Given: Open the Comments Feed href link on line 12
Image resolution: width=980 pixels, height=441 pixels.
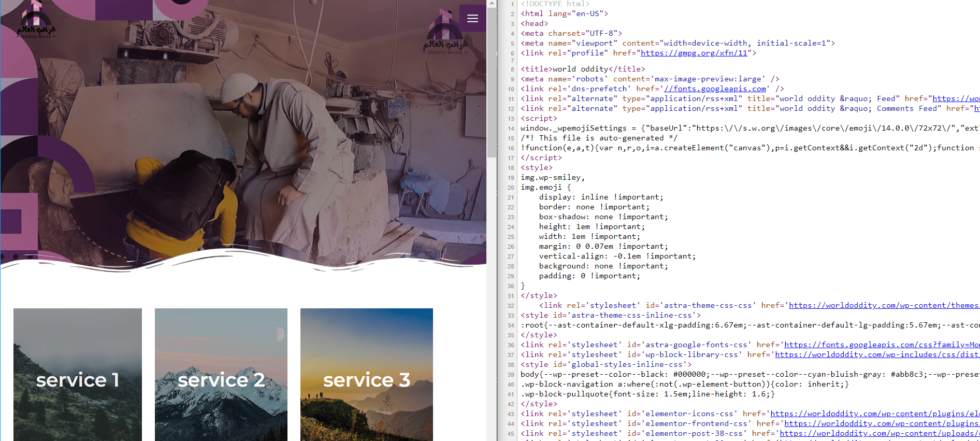Looking at the screenshot, I should point(977,108).
